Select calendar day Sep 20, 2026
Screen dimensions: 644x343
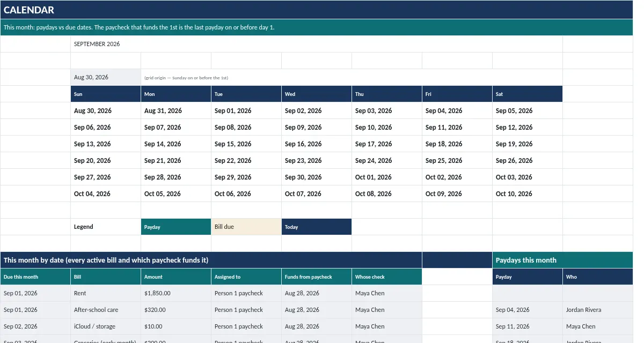[106, 160]
